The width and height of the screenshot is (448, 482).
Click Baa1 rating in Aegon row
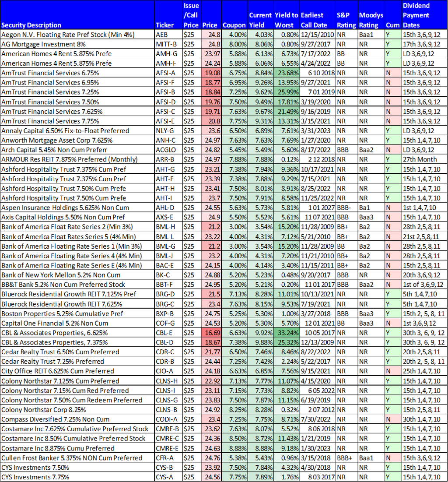(371, 35)
